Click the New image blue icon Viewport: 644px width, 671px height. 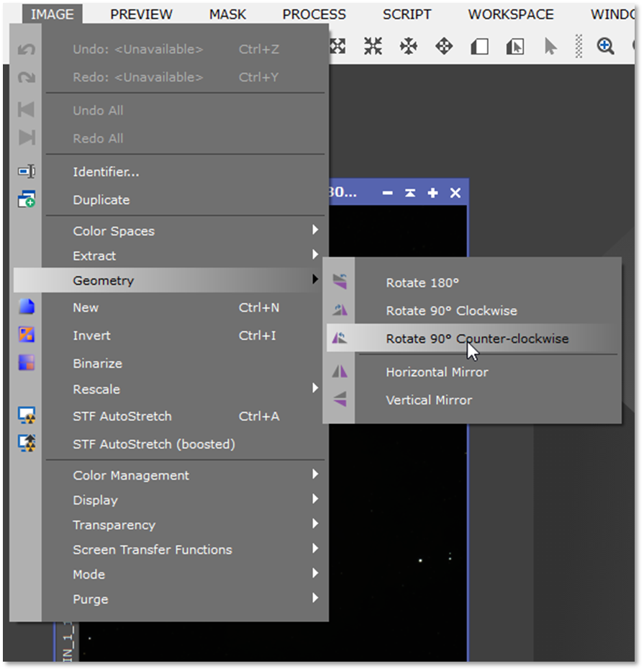27,307
